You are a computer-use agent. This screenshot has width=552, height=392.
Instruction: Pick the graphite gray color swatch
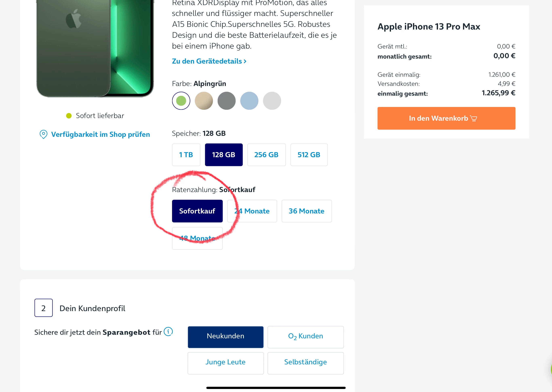226,101
